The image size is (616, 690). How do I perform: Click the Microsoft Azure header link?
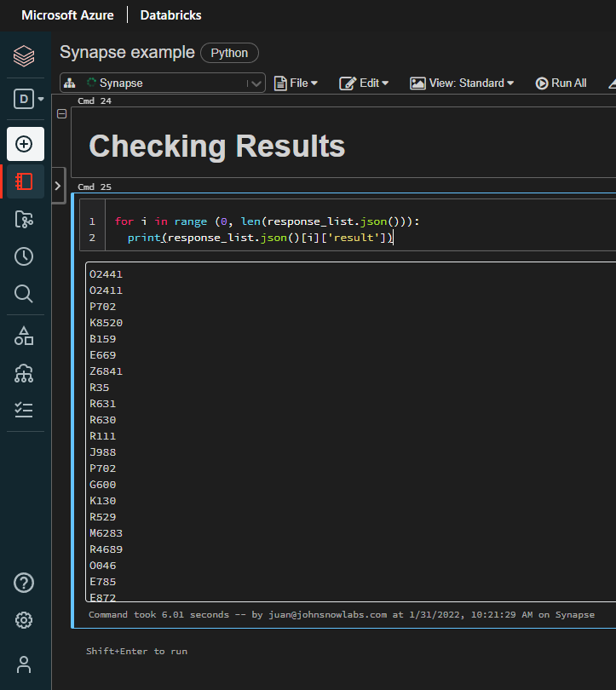click(x=67, y=15)
